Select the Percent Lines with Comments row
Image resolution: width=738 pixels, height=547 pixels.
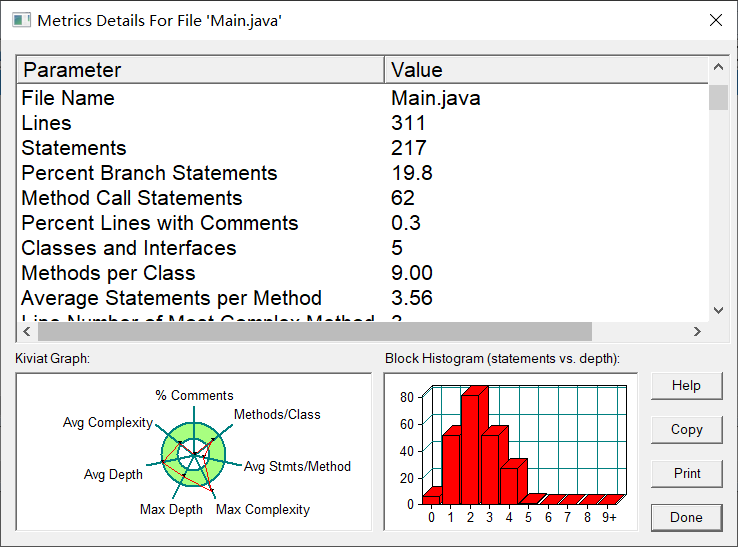point(362,223)
